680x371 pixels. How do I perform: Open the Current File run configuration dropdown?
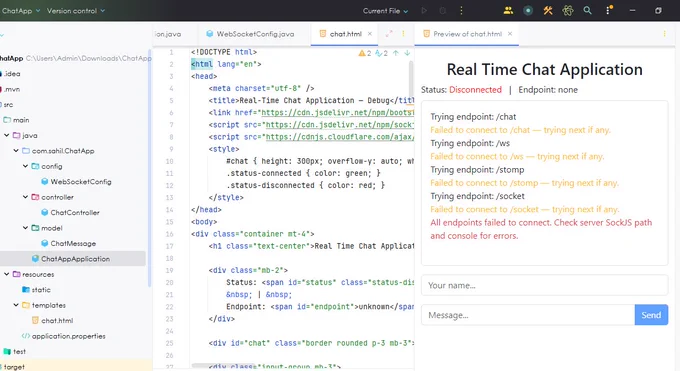386,11
